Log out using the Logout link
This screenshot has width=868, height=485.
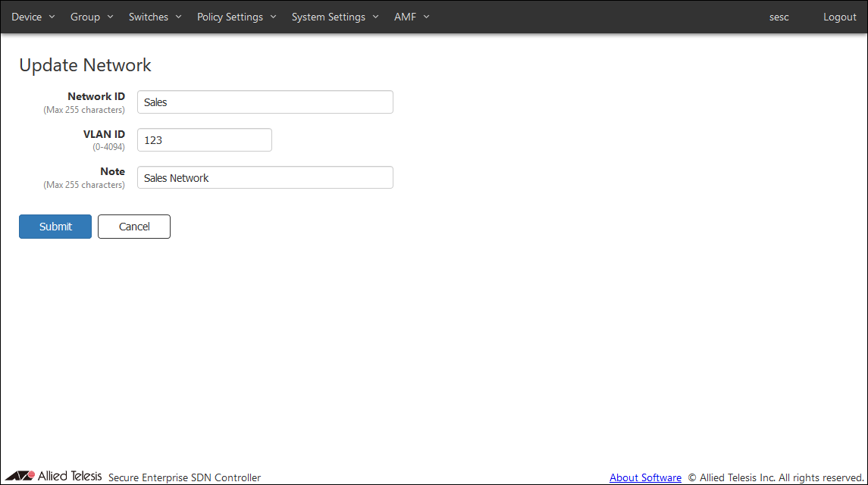click(839, 17)
